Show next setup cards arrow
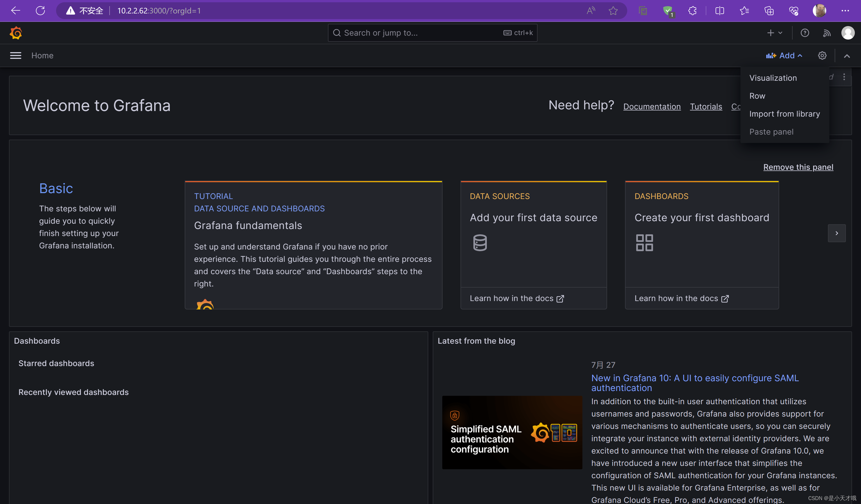Screen dimensions: 861x504 [x=836, y=233]
